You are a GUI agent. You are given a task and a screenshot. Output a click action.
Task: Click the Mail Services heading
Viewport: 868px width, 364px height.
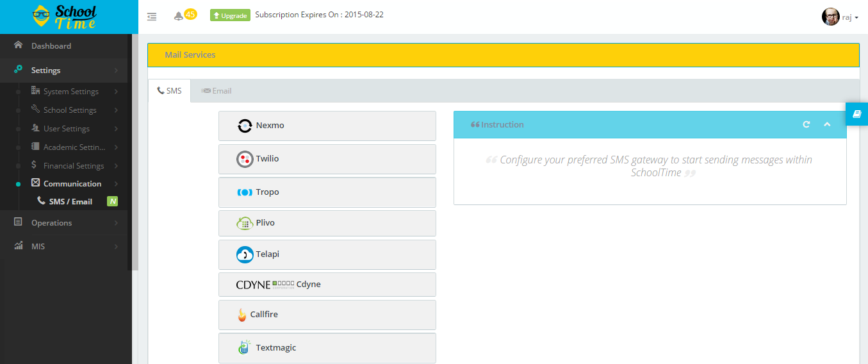tap(190, 55)
